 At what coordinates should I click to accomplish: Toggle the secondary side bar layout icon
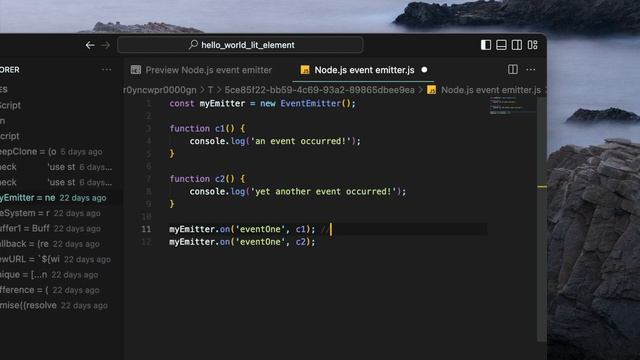coord(517,45)
